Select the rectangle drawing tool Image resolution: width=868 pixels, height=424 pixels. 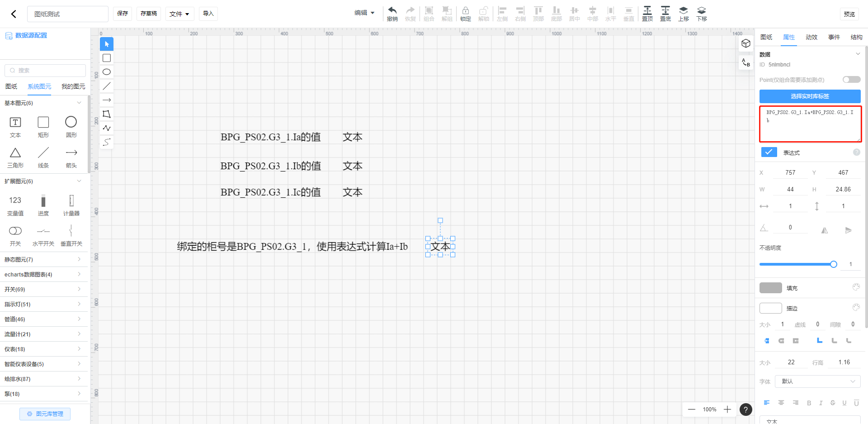pyautogui.click(x=107, y=58)
